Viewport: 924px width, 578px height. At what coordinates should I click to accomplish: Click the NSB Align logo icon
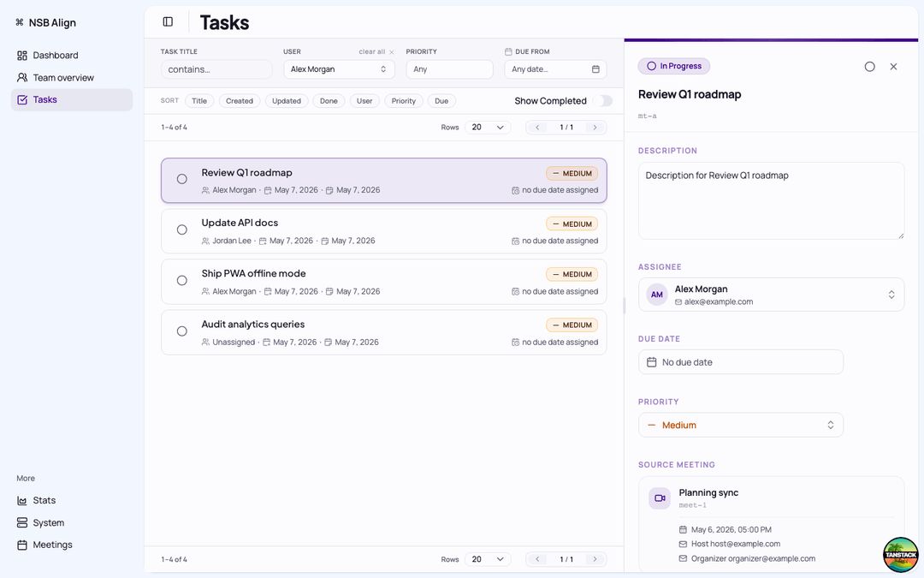tap(20, 22)
